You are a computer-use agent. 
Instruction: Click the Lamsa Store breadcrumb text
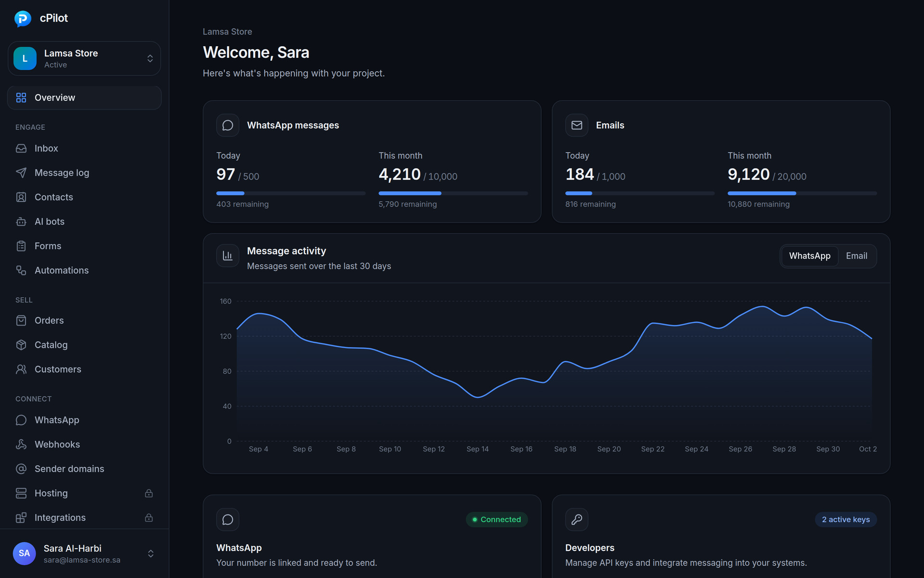pos(227,32)
